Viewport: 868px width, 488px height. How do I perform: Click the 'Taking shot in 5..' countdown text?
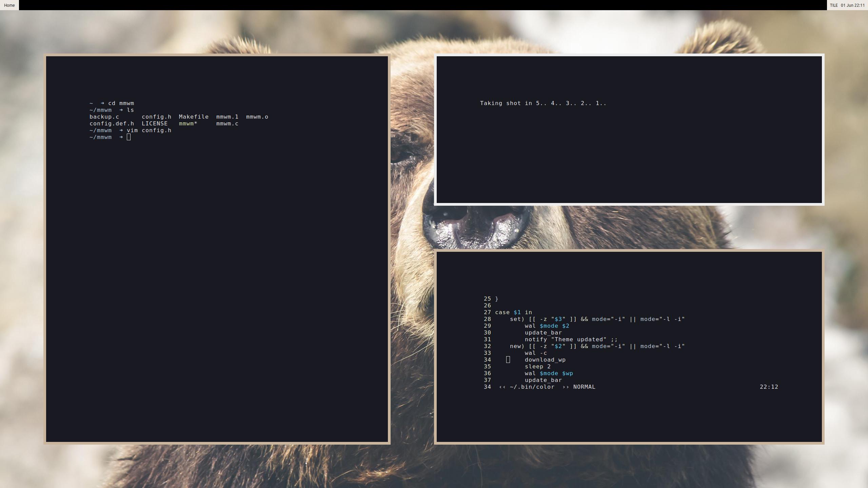coord(543,103)
